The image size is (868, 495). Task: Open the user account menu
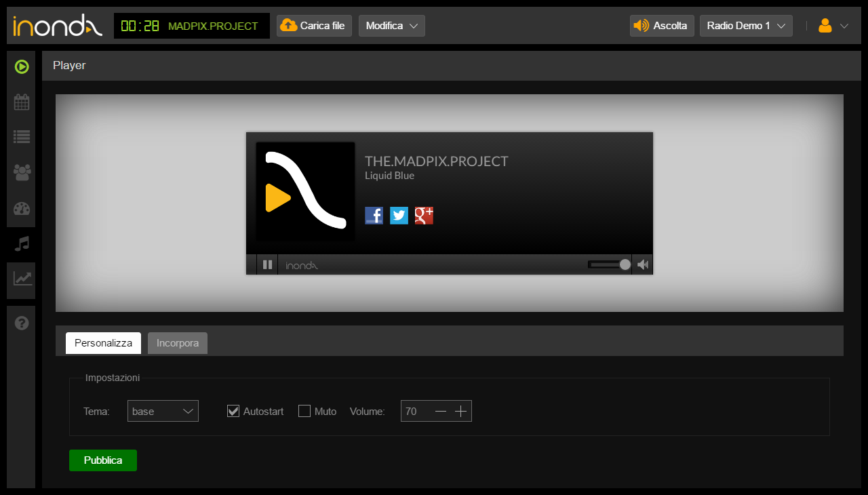[833, 26]
